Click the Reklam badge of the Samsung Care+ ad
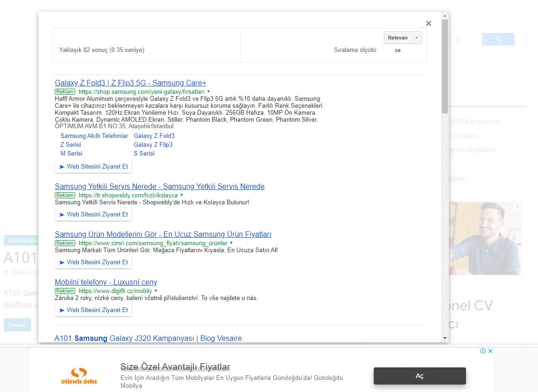Viewport: 538px width, 392px height. [65, 91]
